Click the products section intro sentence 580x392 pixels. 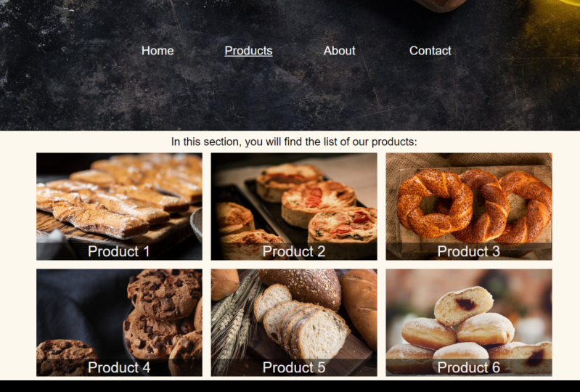294,142
